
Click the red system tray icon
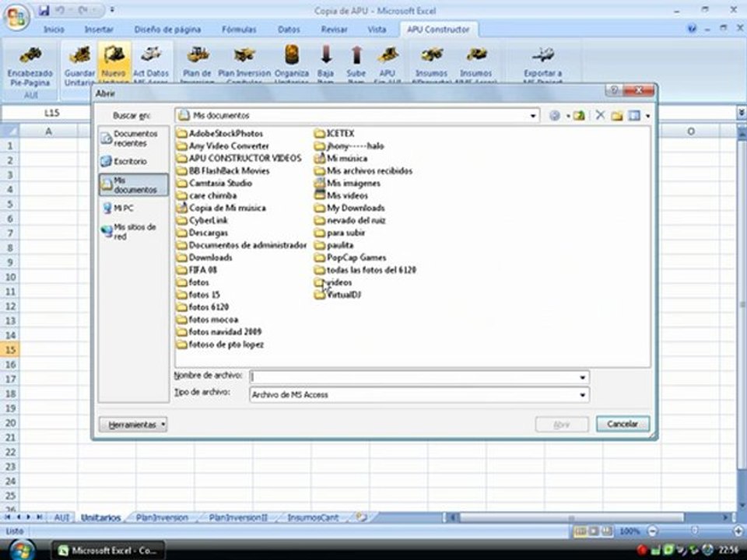click(642, 550)
